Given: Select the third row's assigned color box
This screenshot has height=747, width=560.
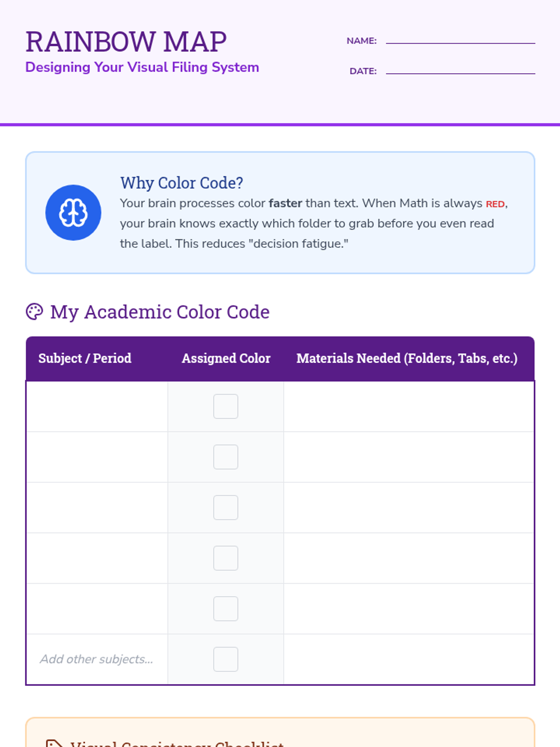Looking at the screenshot, I should (x=226, y=507).
